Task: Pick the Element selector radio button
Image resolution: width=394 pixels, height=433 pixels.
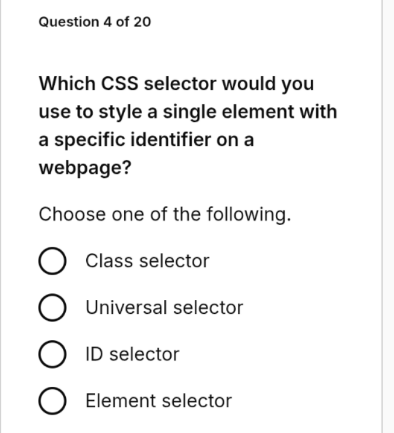Action: (52, 401)
